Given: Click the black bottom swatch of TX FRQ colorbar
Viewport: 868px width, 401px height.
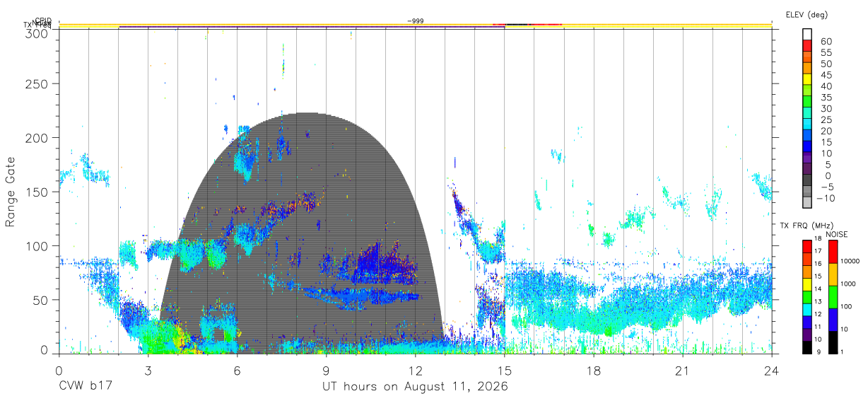Looking at the screenshot, I should 807,347.
